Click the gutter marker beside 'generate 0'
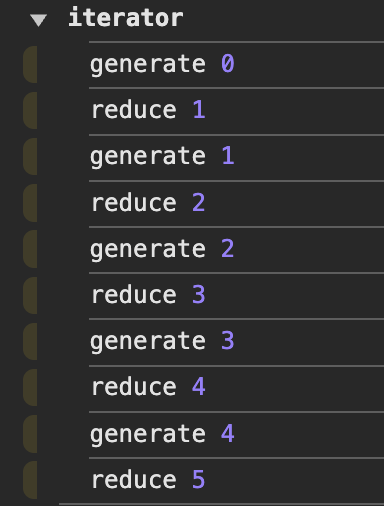 pos(30,65)
